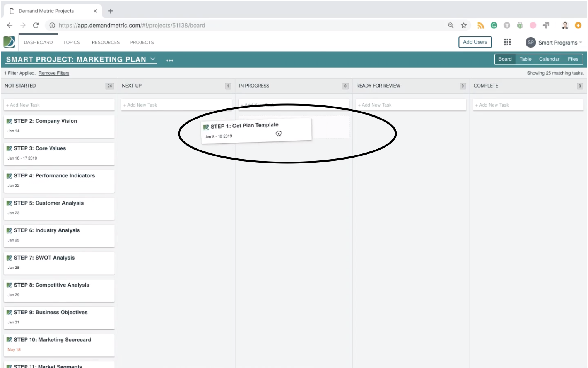Expand the Smart Project: Marketing Plan dropdown
This screenshot has width=588, height=368.
pyautogui.click(x=153, y=59)
